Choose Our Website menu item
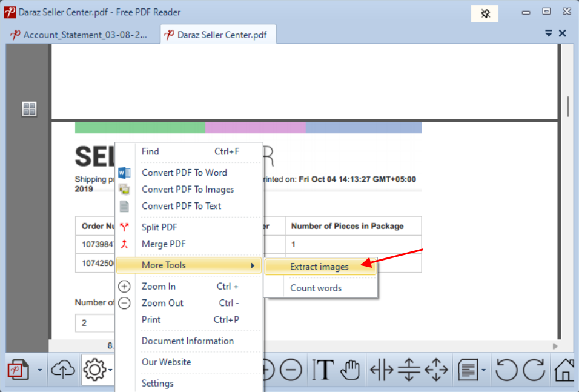Image resolution: width=579 pixels, height=392 pixels. click(189, 362)
